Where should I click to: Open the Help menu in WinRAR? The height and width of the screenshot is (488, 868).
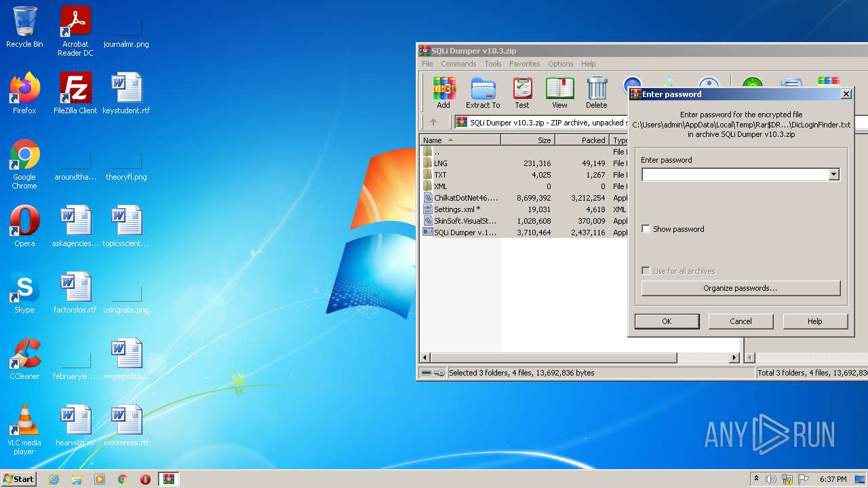589,64
